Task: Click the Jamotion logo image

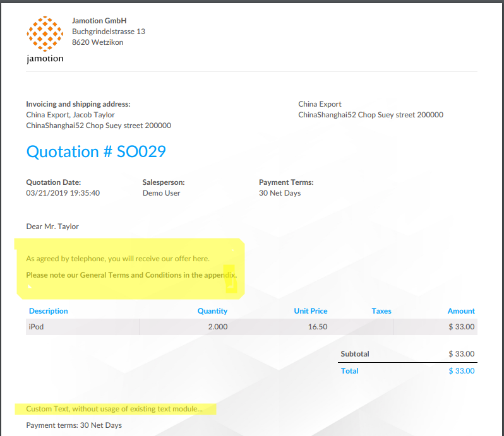Action: tap(45, 40)
